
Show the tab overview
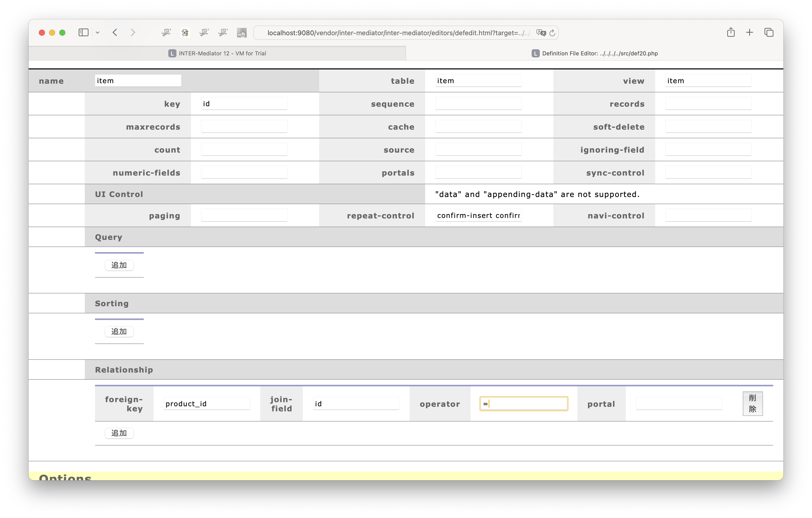click(769, 33)
